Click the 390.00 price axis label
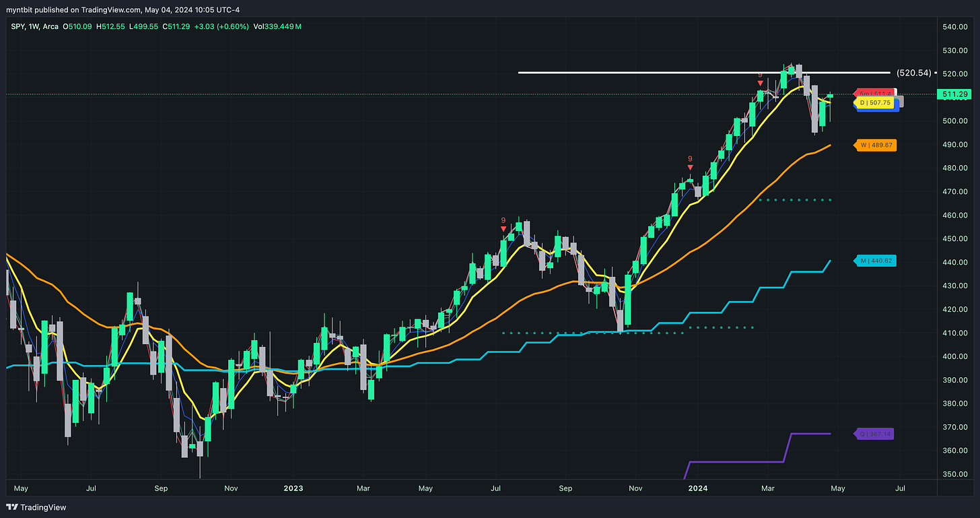The width and height of the screenshot is (980, 518). 954,381
